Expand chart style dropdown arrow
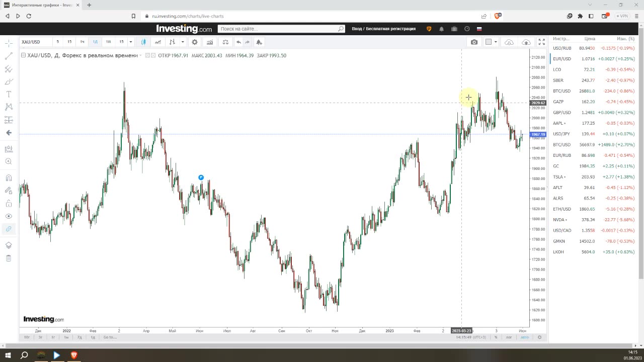This screenshot has width=644, height=362. click(x=183, y=42)
